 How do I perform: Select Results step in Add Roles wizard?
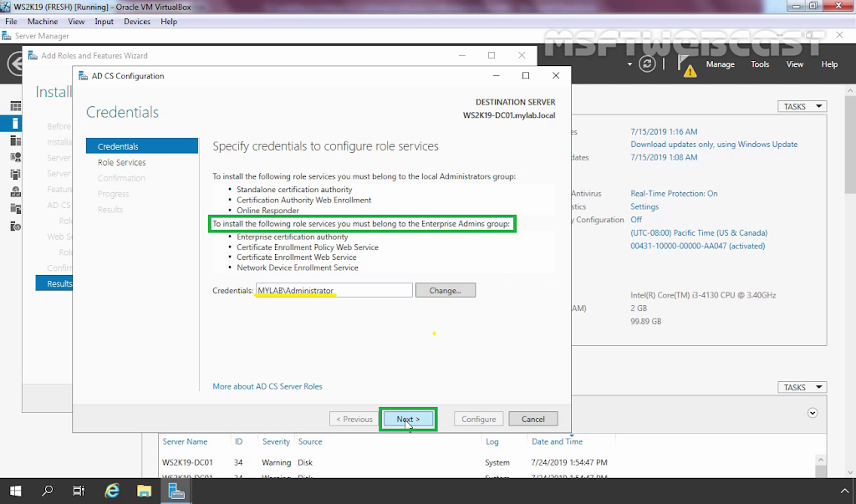click(54, 283)
